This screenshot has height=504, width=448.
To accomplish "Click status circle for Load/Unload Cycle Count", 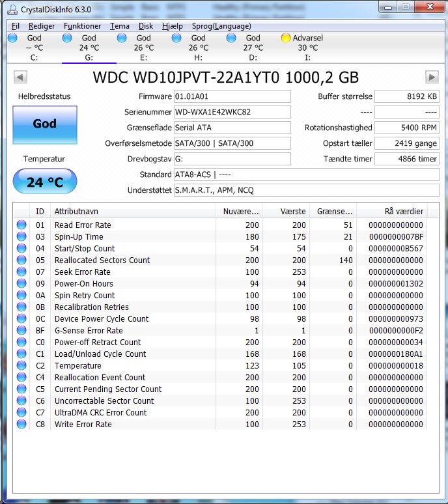I will [x=21, y=354].
